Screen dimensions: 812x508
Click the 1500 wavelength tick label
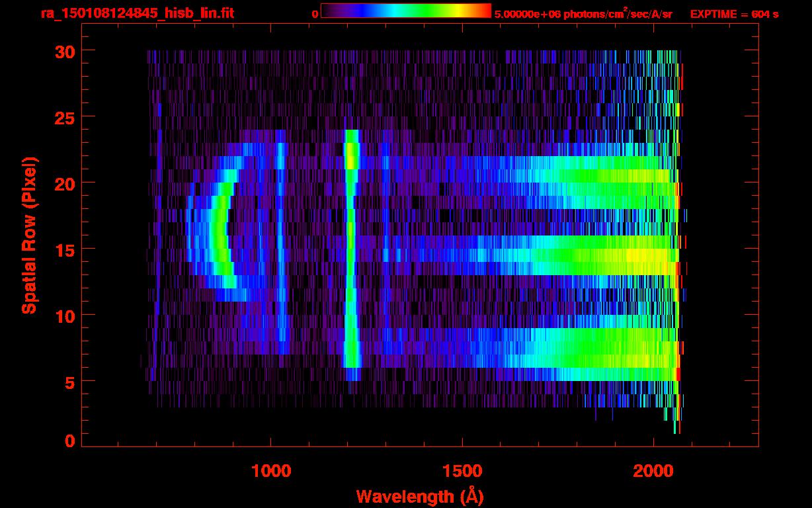pos(462,470)
